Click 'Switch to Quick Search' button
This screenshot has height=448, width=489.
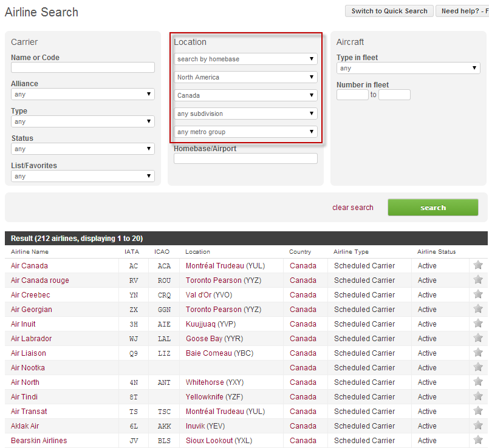pyautogui.click(x=389, y=11)
